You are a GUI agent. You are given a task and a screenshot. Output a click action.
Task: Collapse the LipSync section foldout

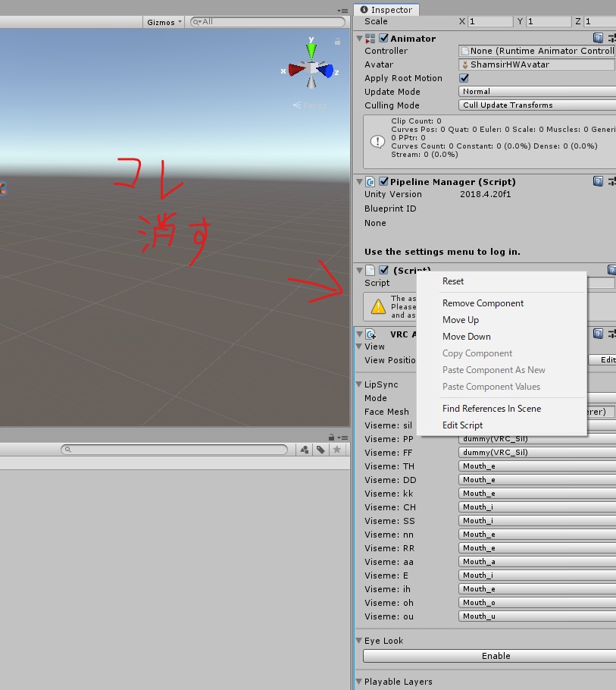point(359,384)
